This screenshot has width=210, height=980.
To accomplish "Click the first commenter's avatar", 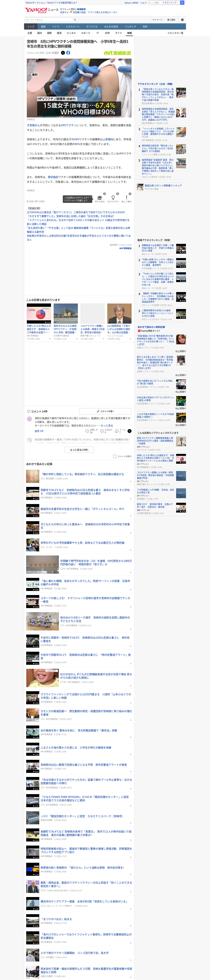I will 29,419.
